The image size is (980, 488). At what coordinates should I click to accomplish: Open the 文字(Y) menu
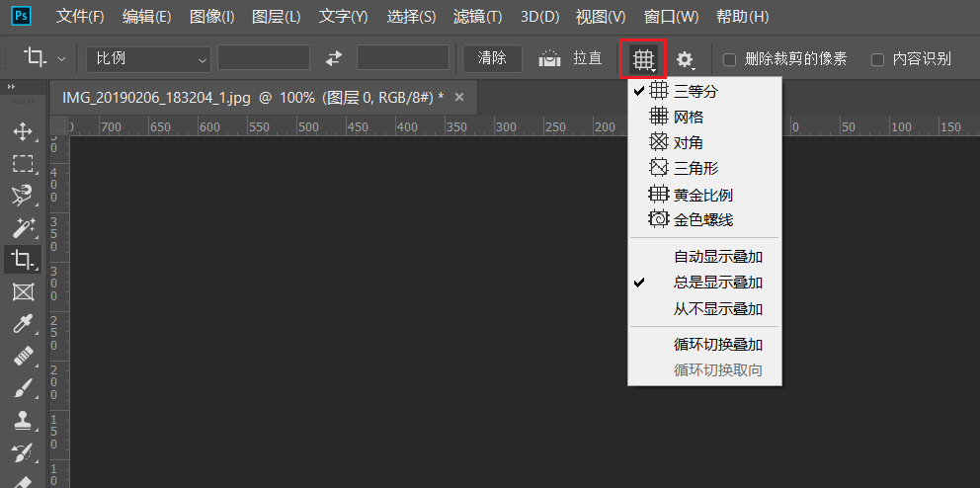(x=343, y=17)
